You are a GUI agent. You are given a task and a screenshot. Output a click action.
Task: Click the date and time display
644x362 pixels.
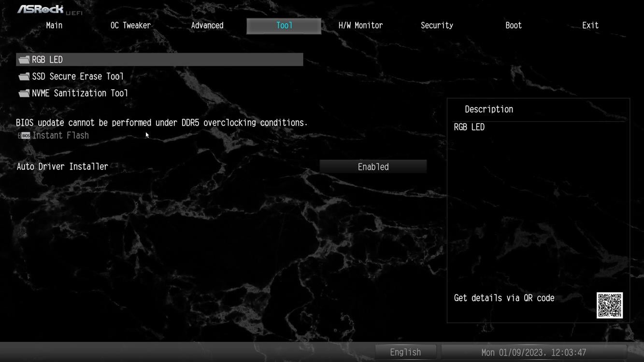[533, 352]
